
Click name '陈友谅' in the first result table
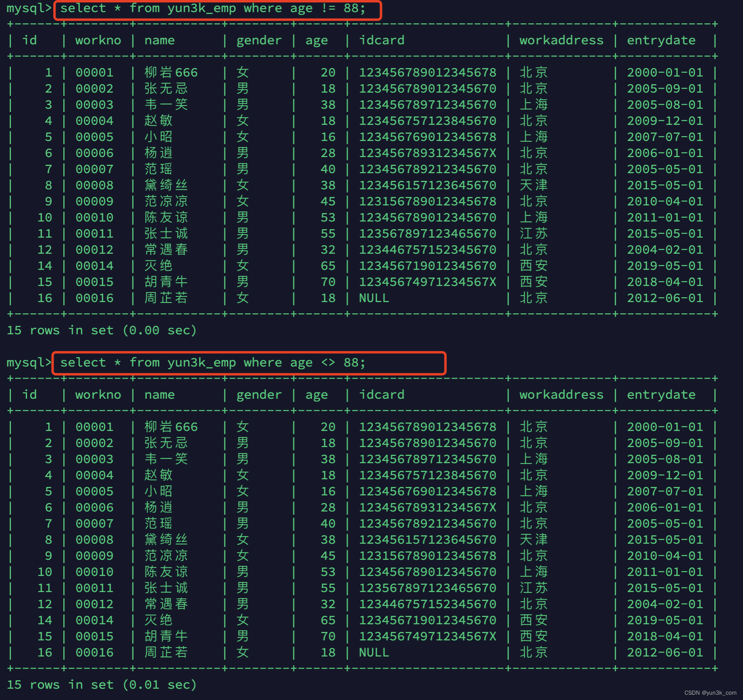[166, 217]
